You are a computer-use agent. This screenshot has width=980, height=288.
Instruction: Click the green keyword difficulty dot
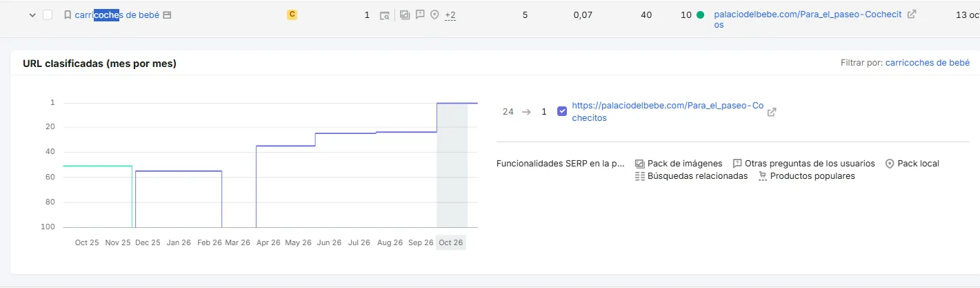[x=701, y=15]
